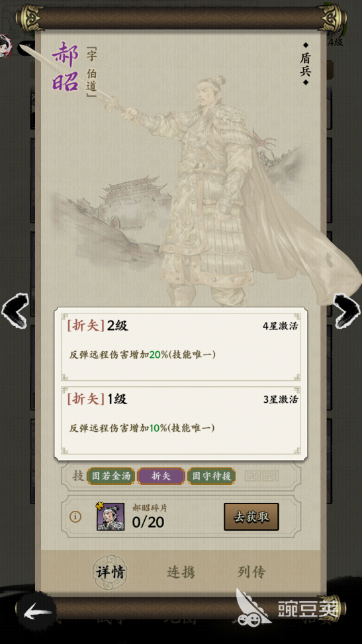Go to previous hero with left arrow
The width and height of the screenshot is (362, 644).
point(15,311)
